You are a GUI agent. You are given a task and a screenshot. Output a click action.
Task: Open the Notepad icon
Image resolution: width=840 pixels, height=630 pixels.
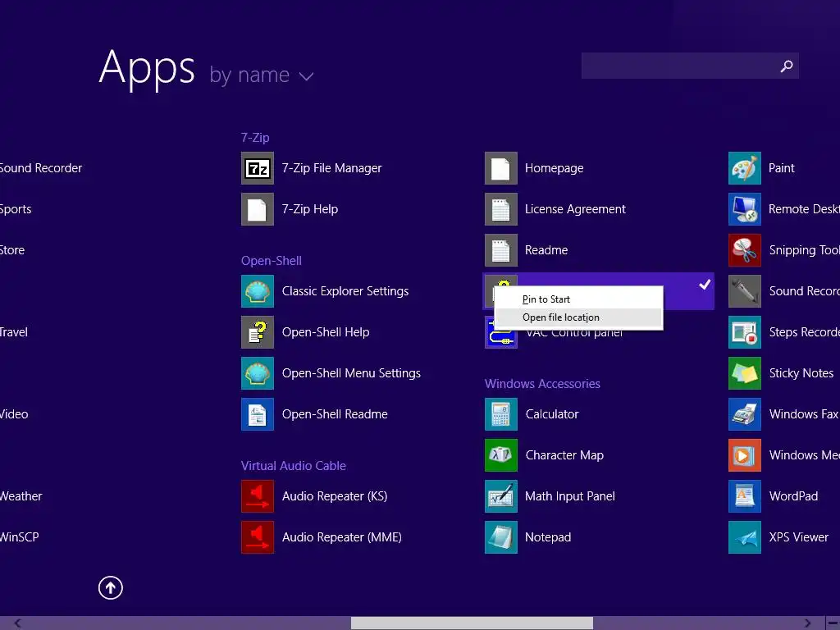pyautogui.click(x=501, y=536)
